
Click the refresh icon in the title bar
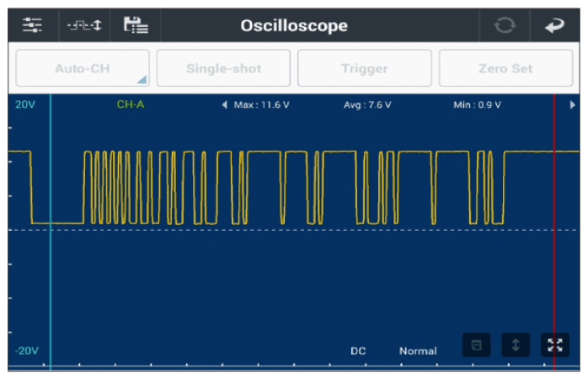[x=505, y=25]
